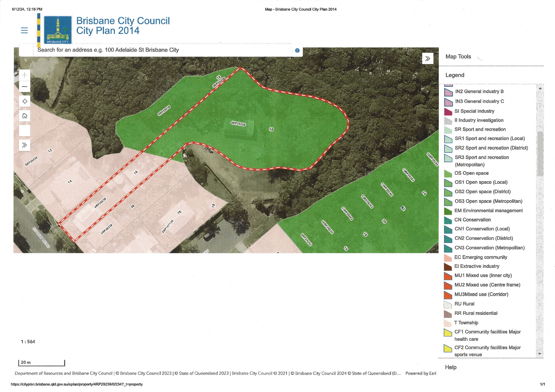The width and height of the screenshot is (555, 392).
Task: Click the II Industry investigation swatch
Action: pyautogui.click(x=448, y=121)
